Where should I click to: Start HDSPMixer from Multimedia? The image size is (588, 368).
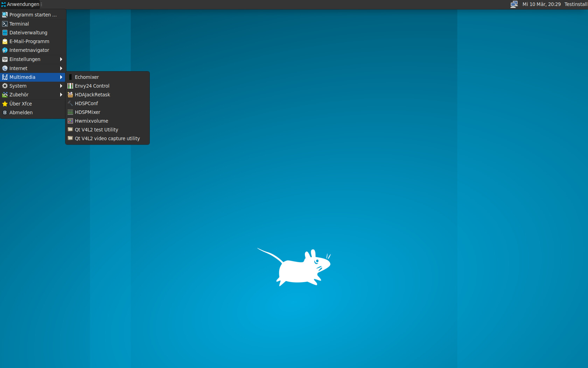(107, 112)
